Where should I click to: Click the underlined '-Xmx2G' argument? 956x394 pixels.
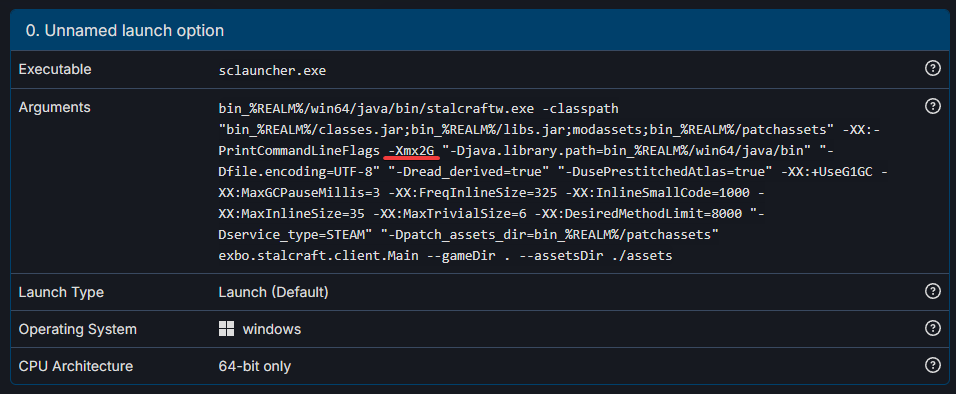click(x=412, y=151)
